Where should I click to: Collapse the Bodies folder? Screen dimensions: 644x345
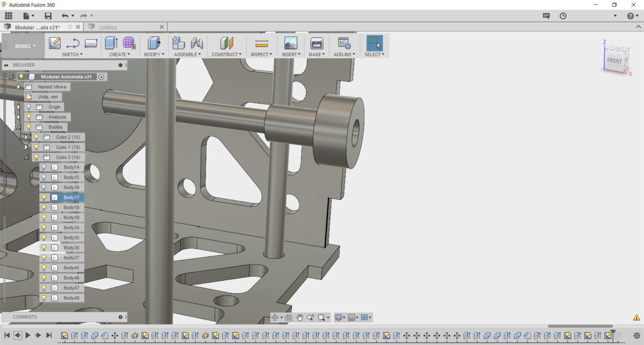[19, 127]
